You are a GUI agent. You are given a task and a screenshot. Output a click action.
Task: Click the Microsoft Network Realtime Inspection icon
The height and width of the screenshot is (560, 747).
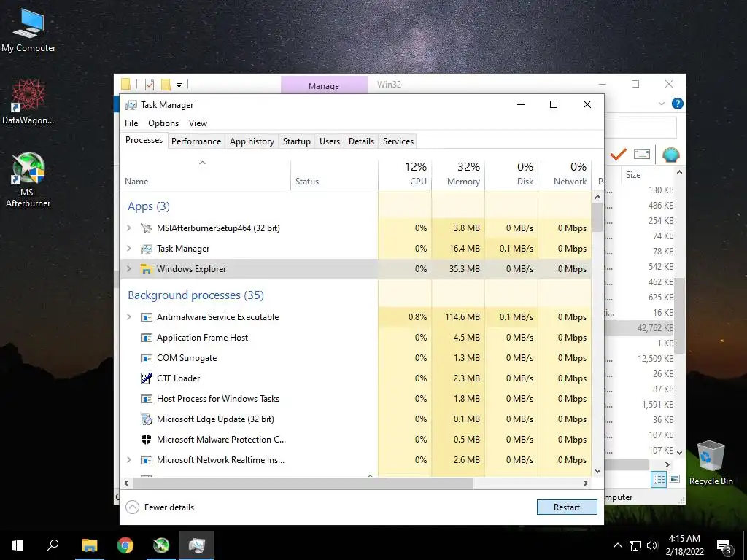[x=146, y=460]
